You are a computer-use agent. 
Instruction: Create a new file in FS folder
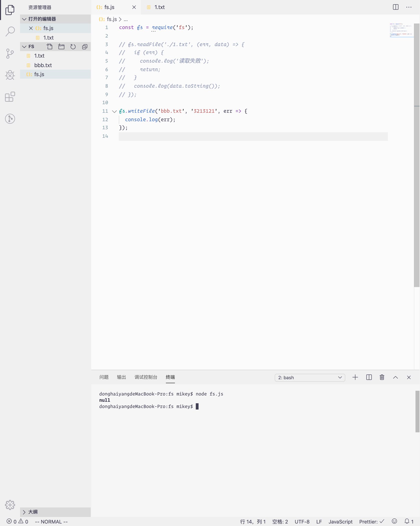(x=49, y=47)
